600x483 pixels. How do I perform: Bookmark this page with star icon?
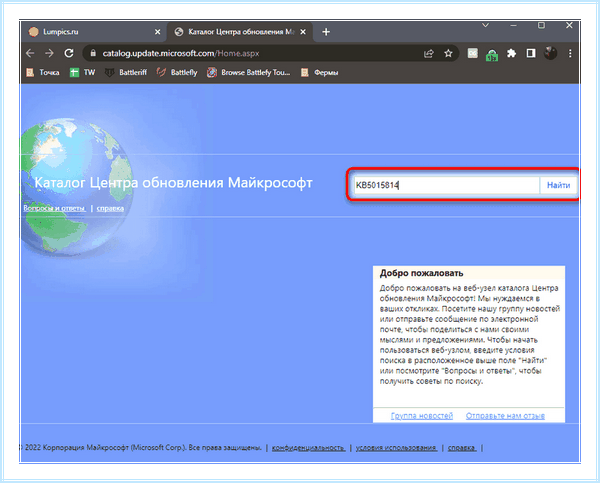pos(448,53)
